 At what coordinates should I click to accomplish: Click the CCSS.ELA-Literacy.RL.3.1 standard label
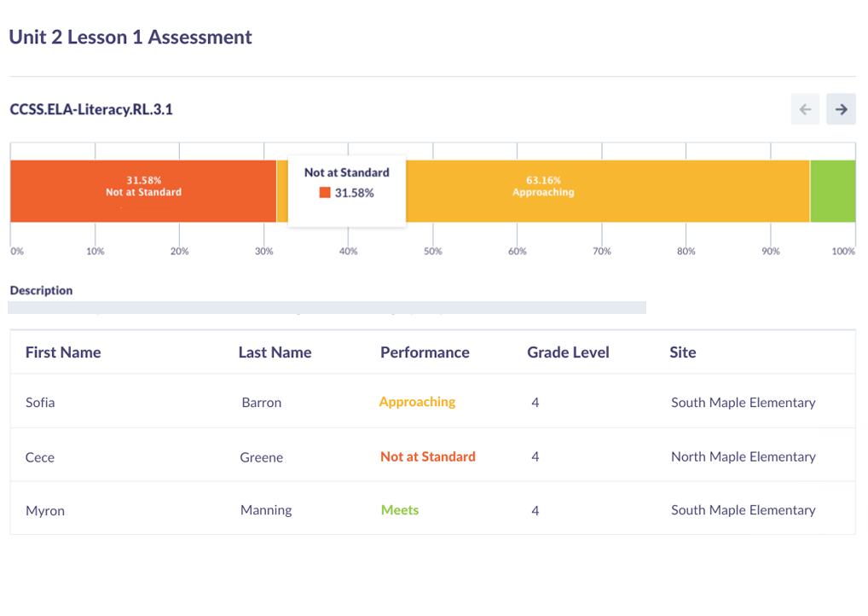coord(90,109)
